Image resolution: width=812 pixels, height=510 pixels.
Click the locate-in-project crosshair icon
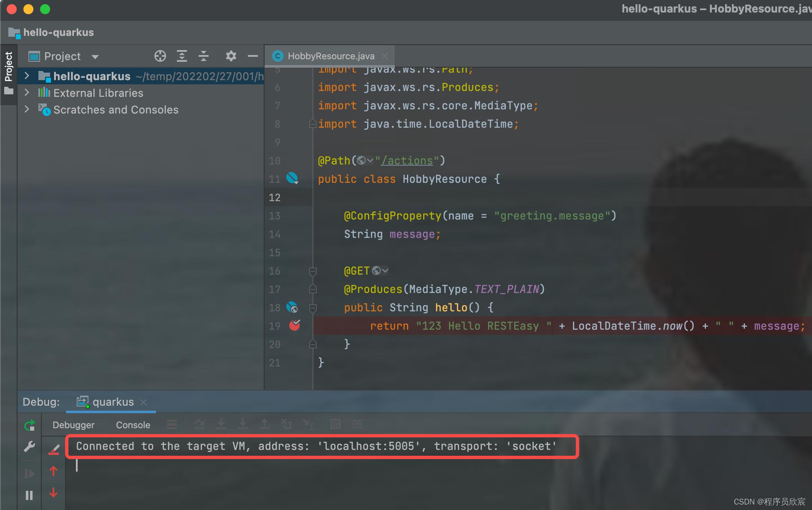pos(160,56)
